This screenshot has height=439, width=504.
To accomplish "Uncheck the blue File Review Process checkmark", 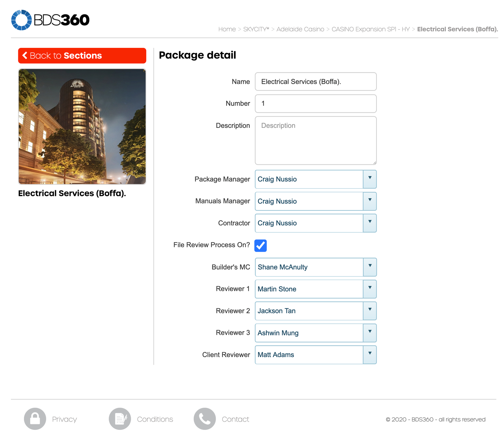I will 260,245.
